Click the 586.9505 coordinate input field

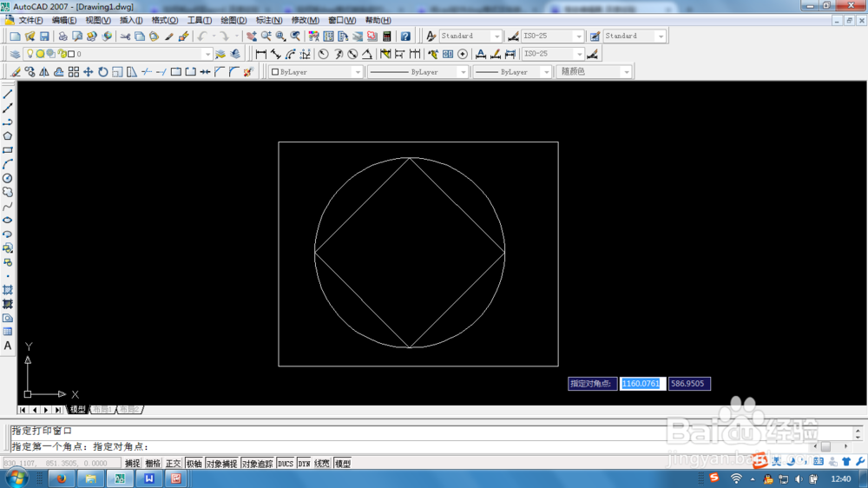[x=689, y=383]
